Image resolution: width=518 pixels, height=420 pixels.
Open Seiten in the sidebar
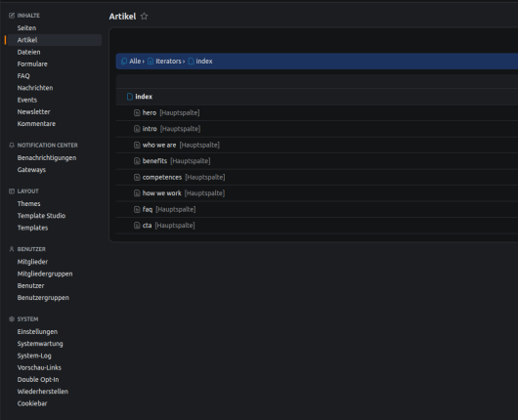coord(26,28)
